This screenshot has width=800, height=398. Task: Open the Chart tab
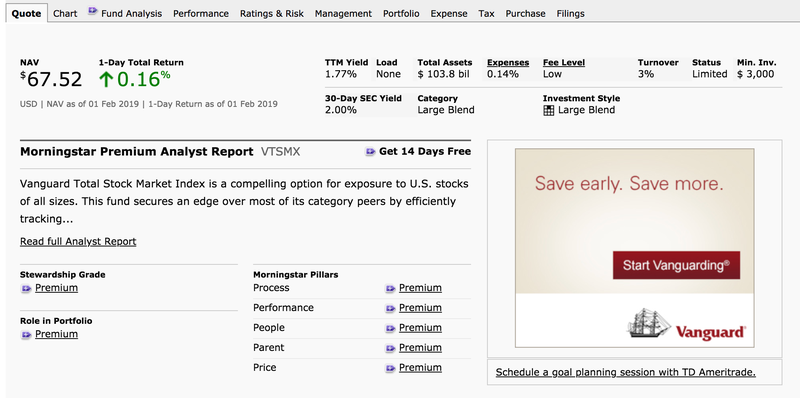point(65,14)
